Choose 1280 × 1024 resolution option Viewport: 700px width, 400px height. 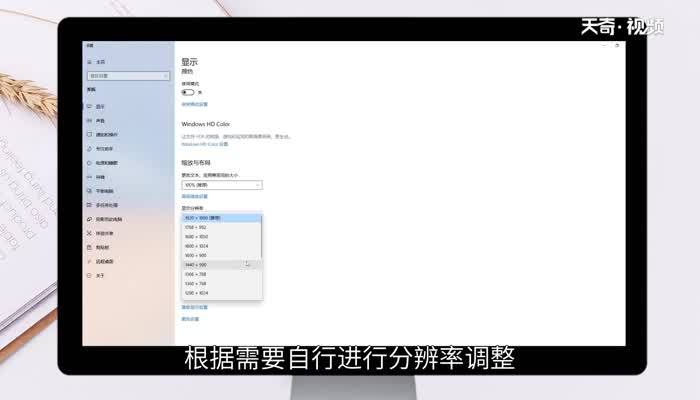pos(221,293)
